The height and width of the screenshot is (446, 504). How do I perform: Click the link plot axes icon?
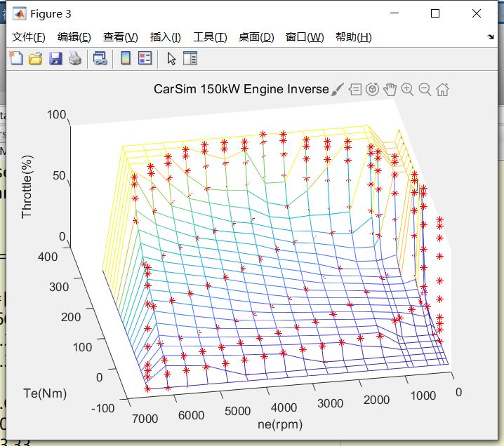pyautogui.click(x=100, y=59)
